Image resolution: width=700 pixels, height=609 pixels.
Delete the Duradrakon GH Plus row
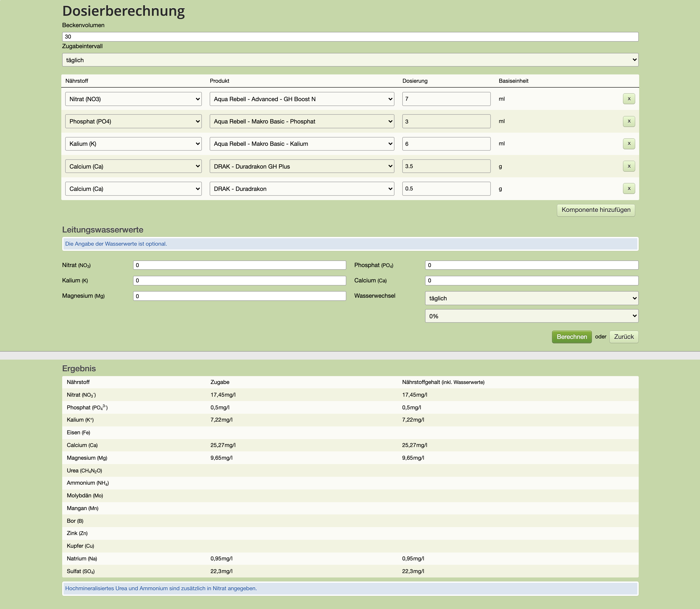pyautogui.click(x=629, y=166)
